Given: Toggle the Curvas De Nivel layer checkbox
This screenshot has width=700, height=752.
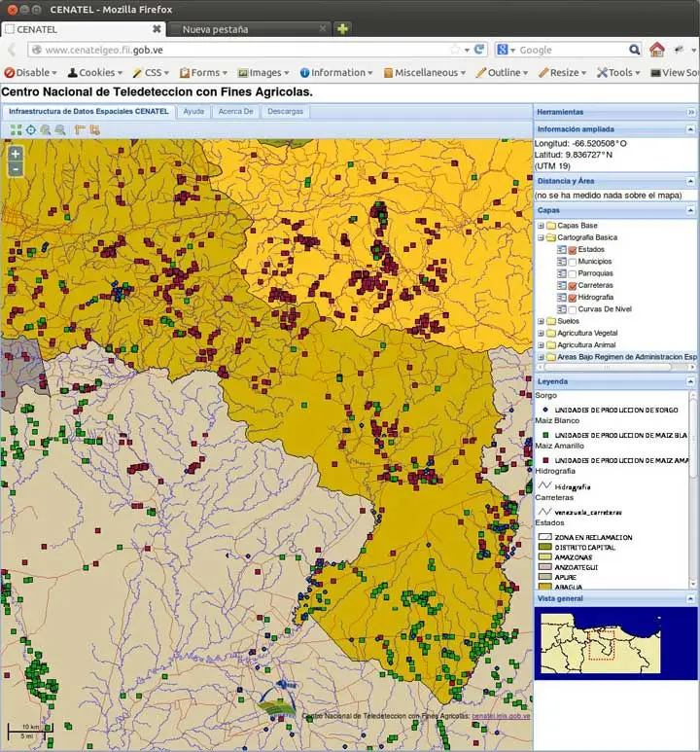Looking at the screenshot, I should 573,309.
